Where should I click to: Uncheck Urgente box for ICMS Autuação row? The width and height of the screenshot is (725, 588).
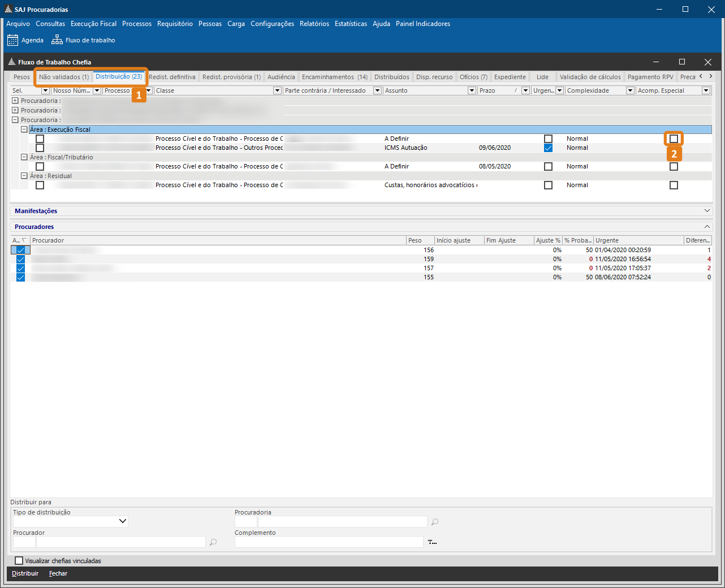(548, 148)
